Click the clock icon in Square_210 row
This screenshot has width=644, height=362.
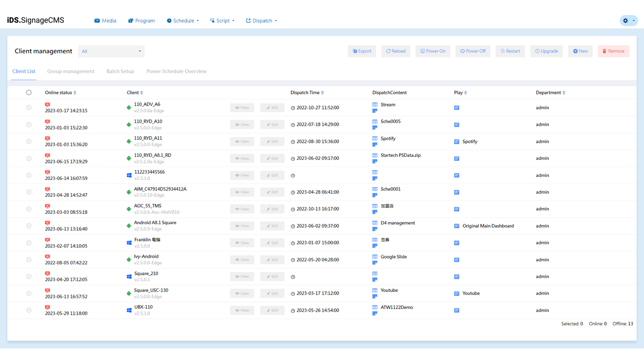[293, 277]
